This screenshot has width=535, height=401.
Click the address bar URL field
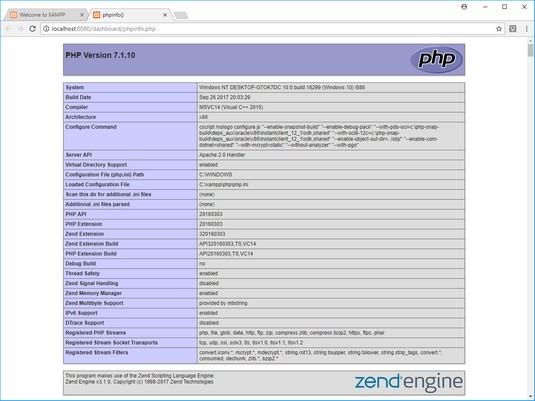[271, 29]
